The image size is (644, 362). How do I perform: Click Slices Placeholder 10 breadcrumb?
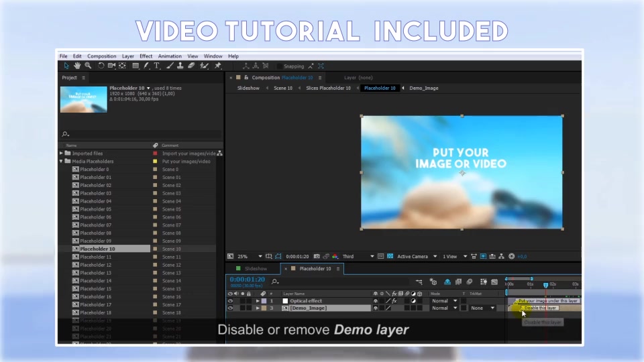coord(328,88)
